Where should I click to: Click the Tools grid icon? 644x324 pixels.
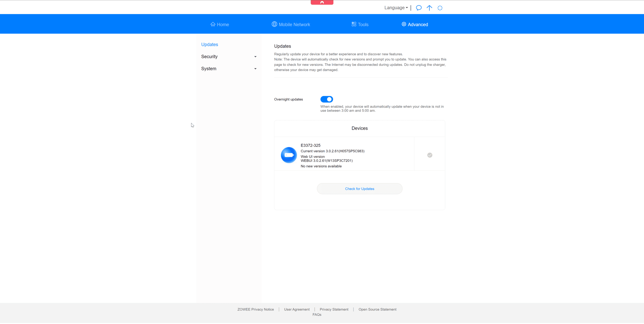[354, 24]
